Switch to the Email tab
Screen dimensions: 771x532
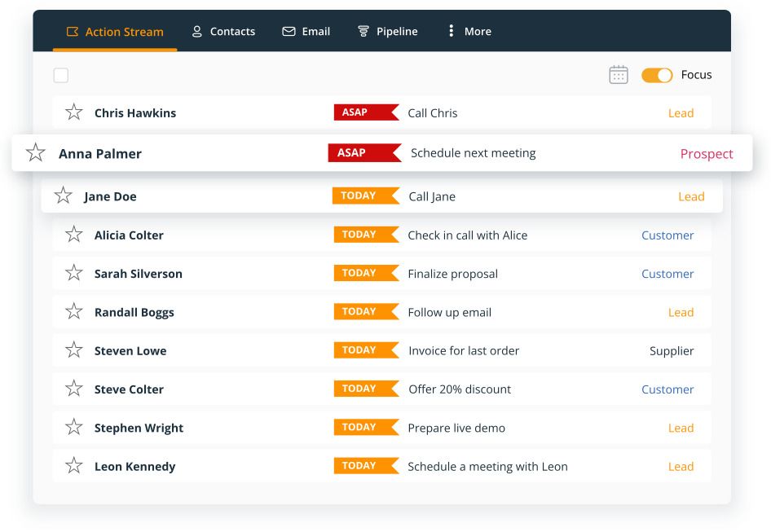307,31
